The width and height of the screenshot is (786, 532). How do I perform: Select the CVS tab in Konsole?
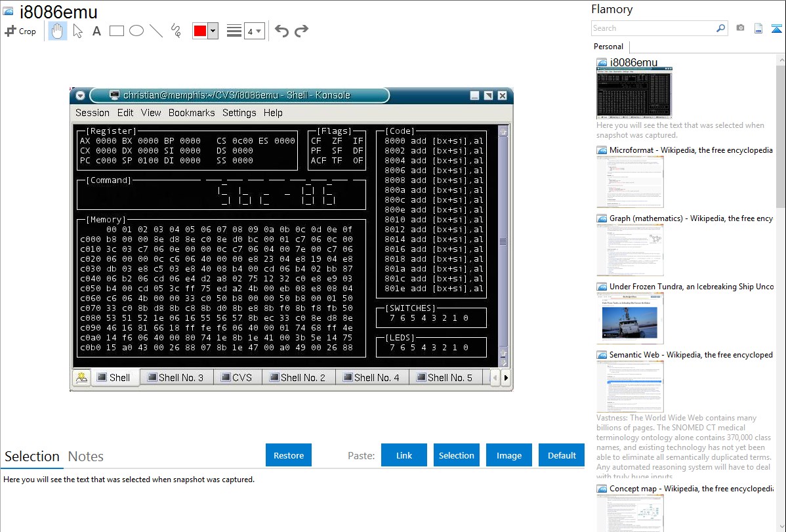(x=237, y=378)
